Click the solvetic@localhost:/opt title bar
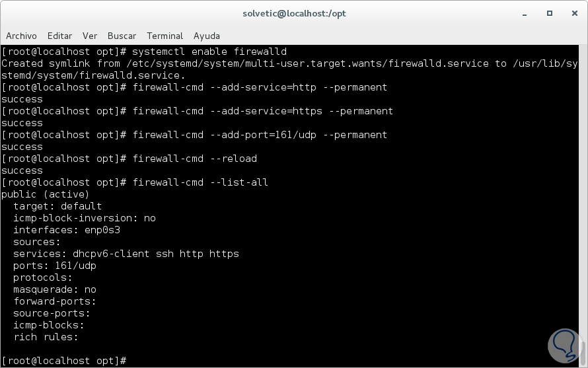 [x=294, y=13]
